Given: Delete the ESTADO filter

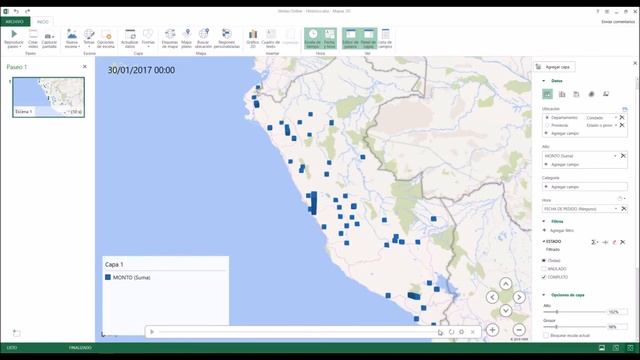Looking at the screenshot, I should [x=622, y=242].
